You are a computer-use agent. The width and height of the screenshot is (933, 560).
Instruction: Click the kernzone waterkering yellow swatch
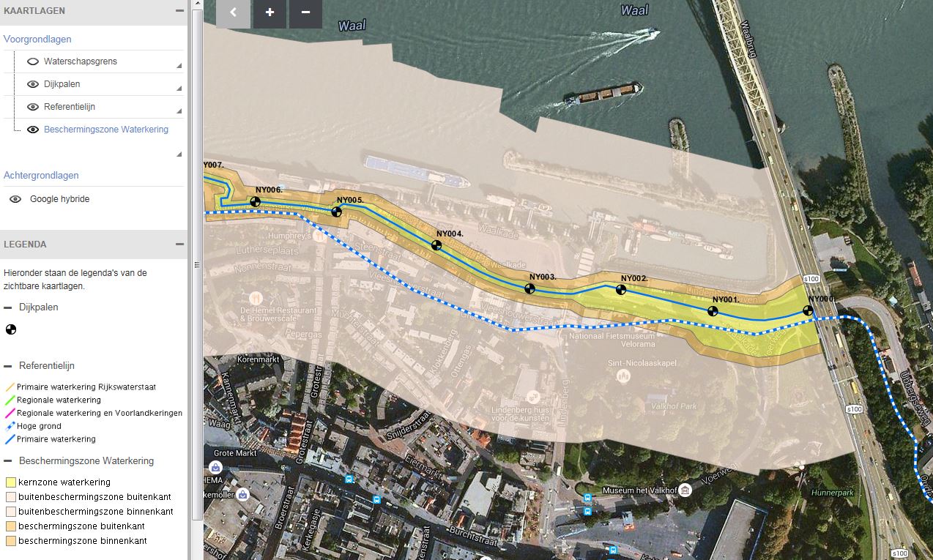coord(10,482)
